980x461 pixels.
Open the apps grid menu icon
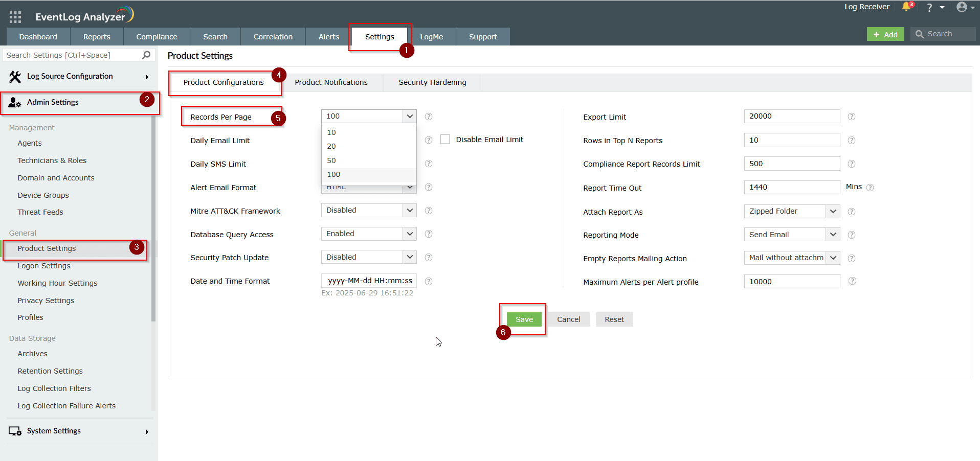point(15,17)
